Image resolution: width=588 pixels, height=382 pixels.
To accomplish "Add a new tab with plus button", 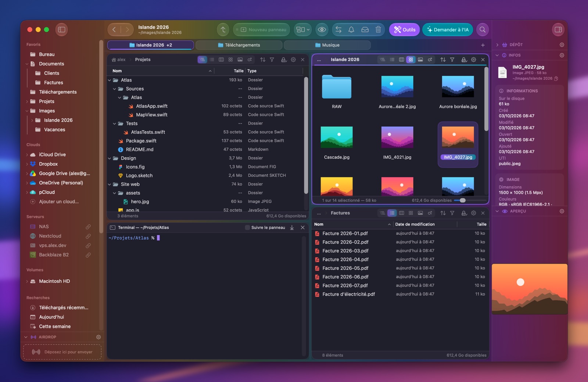I will click(x=483, y=45).
